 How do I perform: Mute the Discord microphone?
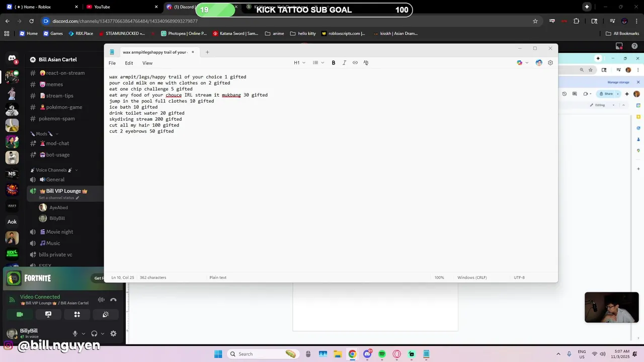coord(75,333)
